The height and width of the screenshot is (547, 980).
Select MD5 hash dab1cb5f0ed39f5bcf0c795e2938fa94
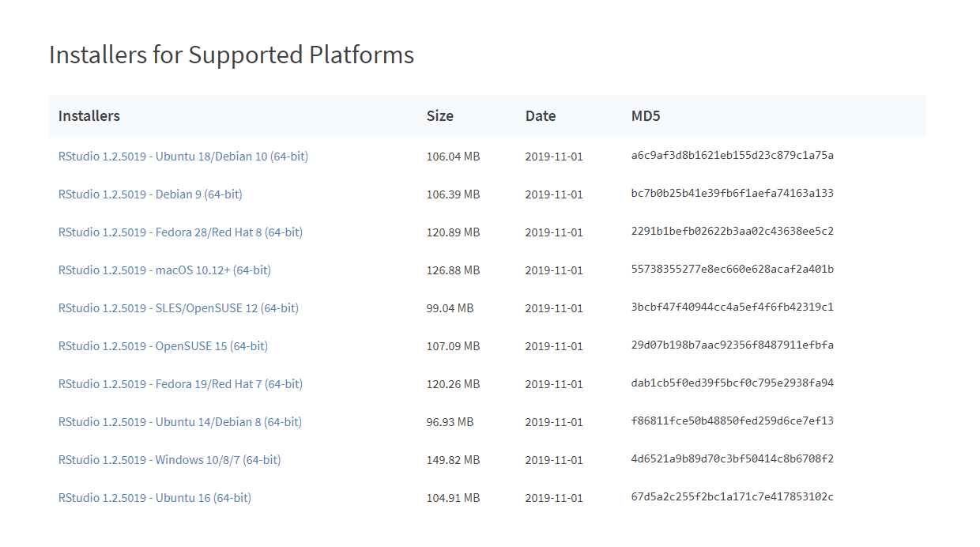pos(733,383)
